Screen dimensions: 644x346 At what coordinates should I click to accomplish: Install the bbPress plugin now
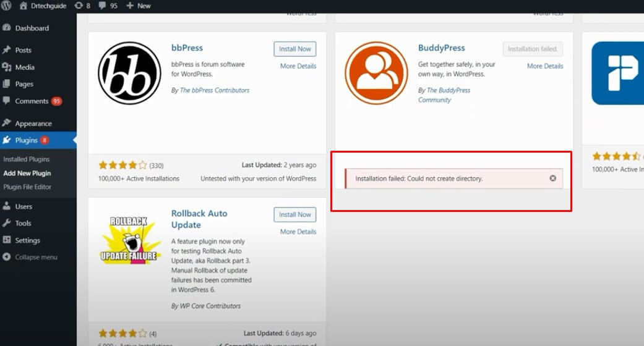click(295, 49)
